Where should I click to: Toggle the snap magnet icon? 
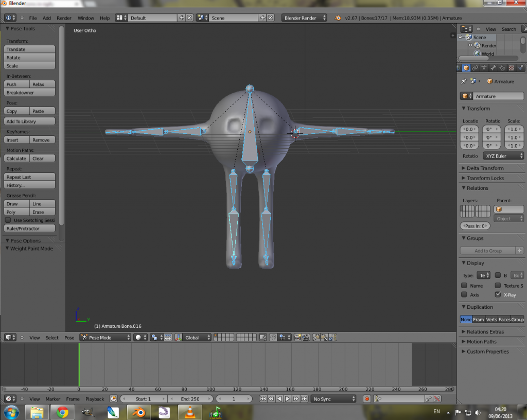[273, 337]
